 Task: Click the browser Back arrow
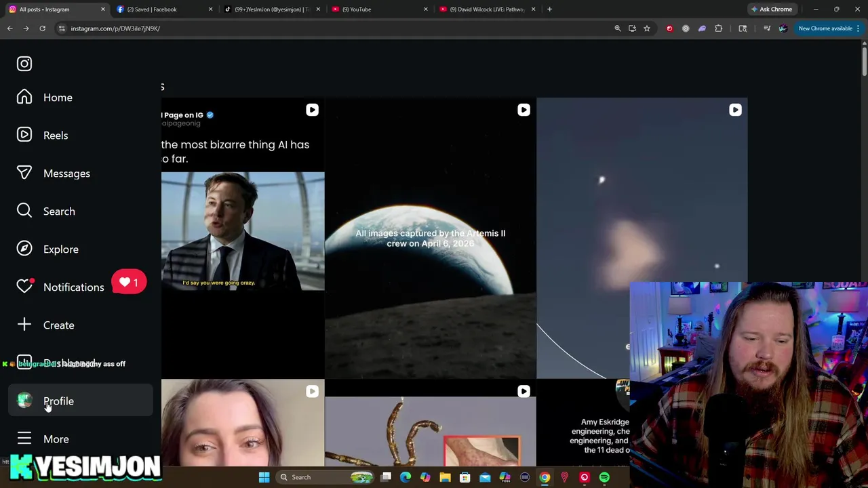[x=9, y=28]
